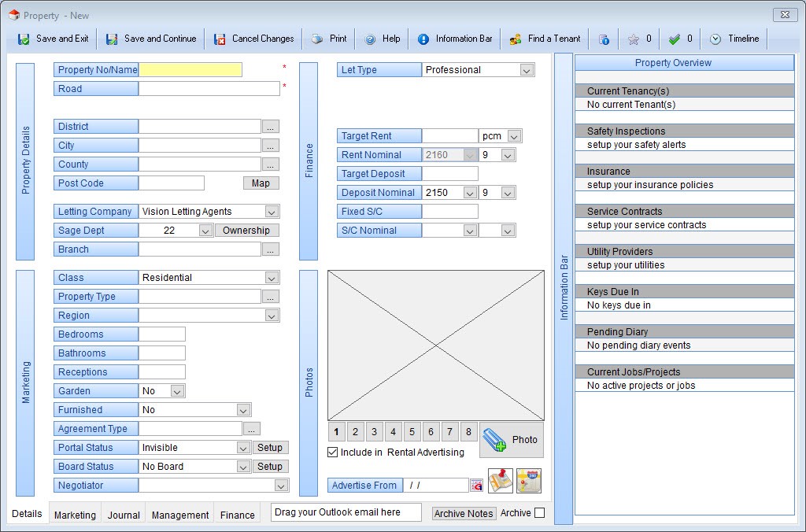This screenshot has width=806, height=532.
Task: Browse Property Type with ellipsis button
Action: [x=271, y=297]
